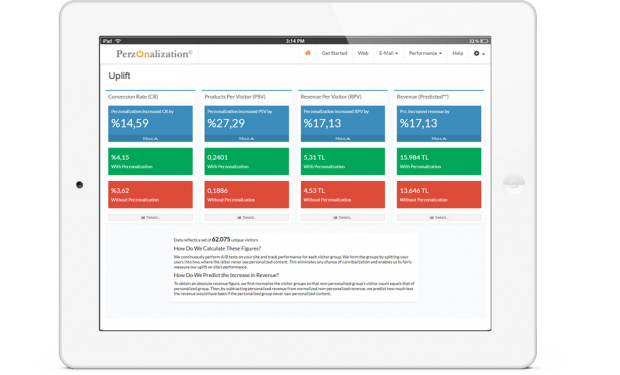This screenshot has height=375, width=620.
Task: Select the Web menu item
Action: (363, 53)
